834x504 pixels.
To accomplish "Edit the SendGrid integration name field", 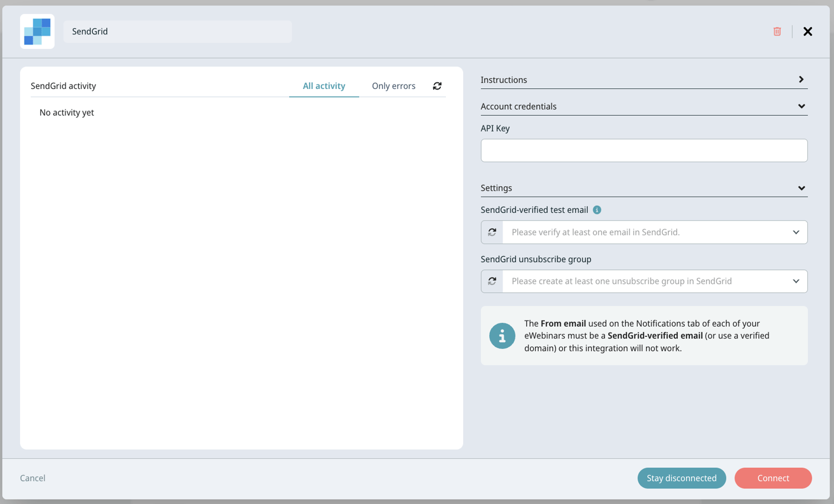I will tap(177, 31).
